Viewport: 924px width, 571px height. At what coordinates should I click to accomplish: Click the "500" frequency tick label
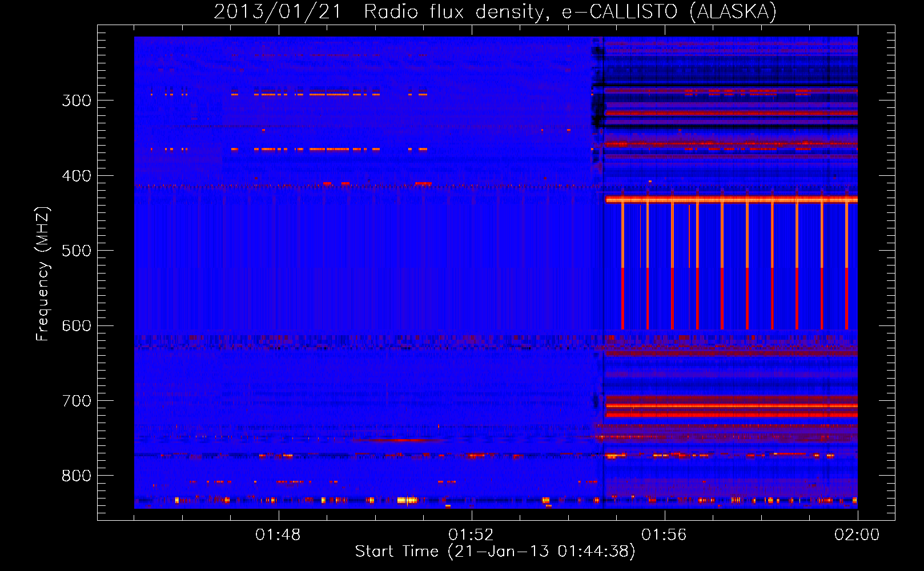(x=77, y=251)
